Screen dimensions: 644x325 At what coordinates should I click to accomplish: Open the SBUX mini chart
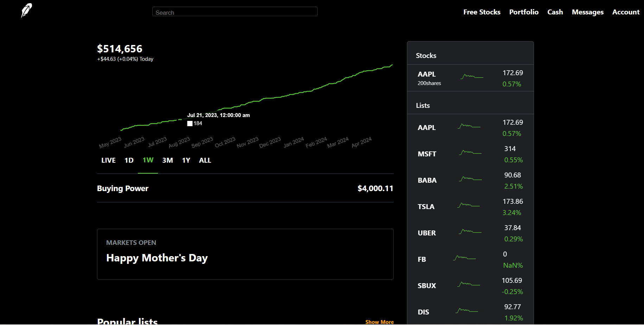[468, 284]
